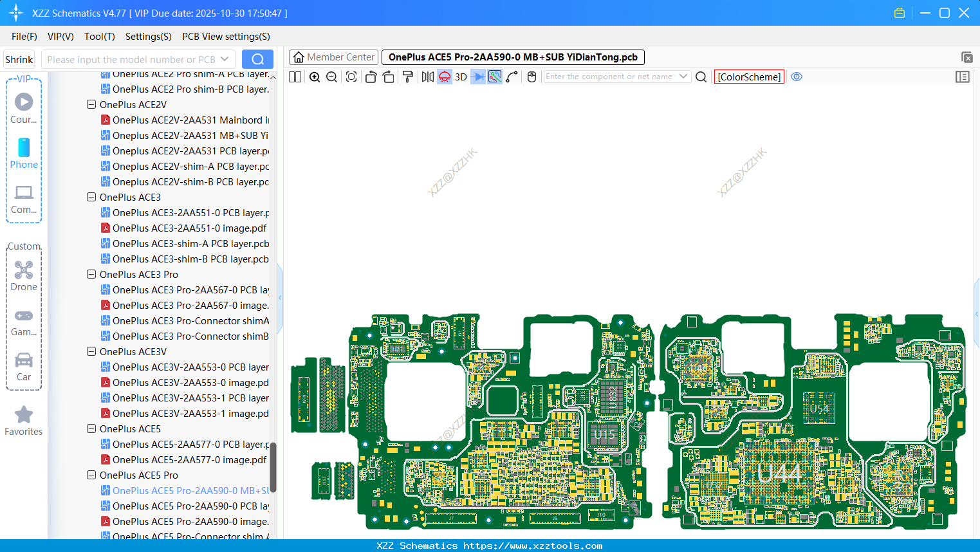
Task: Select the Game console sidebar category
Action: [24, 322]
